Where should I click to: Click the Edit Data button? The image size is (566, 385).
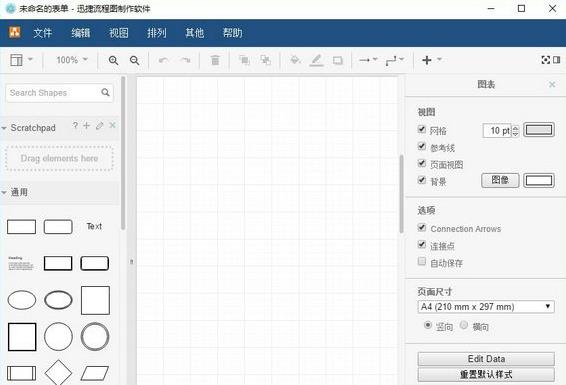click(486, 359)
